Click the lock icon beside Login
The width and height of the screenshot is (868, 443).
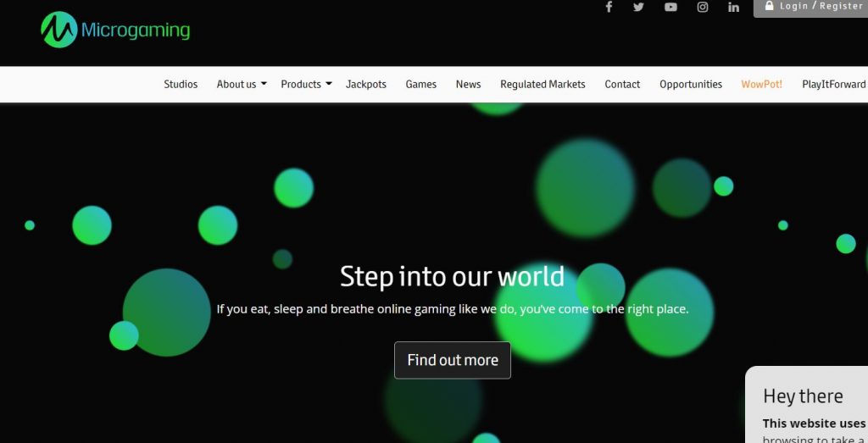pyautogui.click(x=769, y=6)
